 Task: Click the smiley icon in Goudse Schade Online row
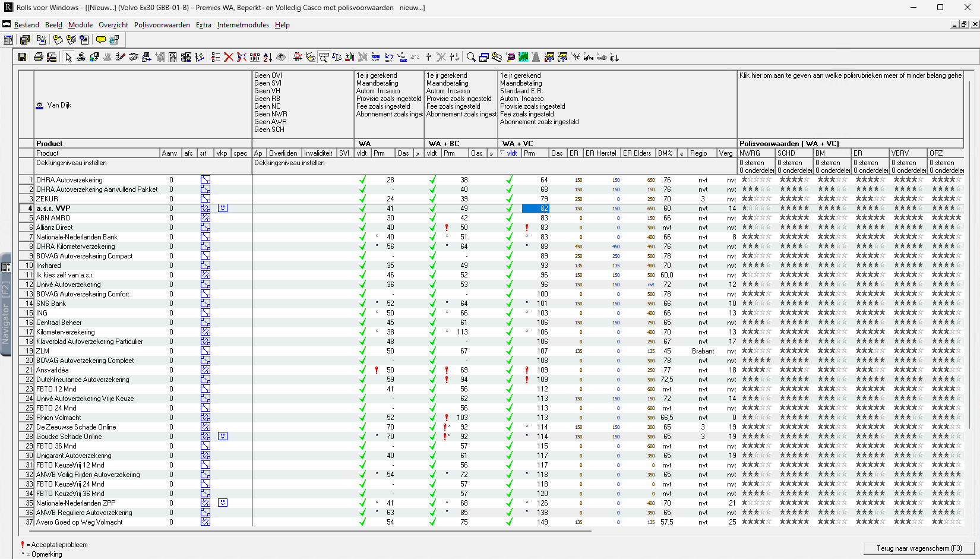[223, 437]
